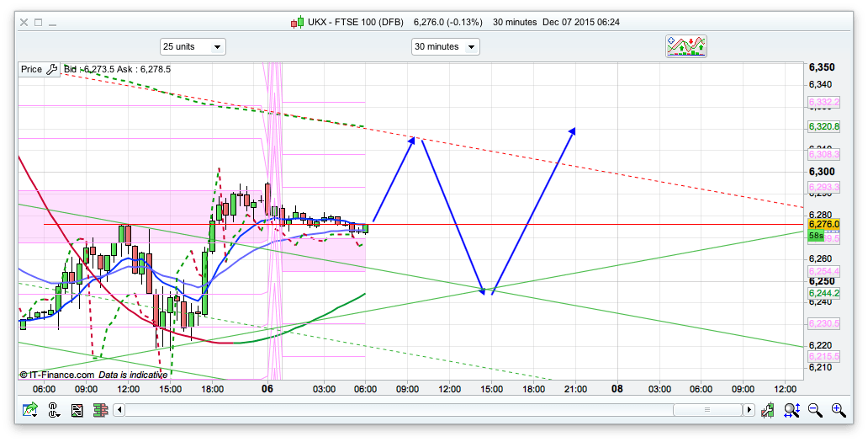This screenshot has width=868, height=442.
Task: Click the zoom out magnifier icon
Action: pyautogui.click(x=815, y=410)
